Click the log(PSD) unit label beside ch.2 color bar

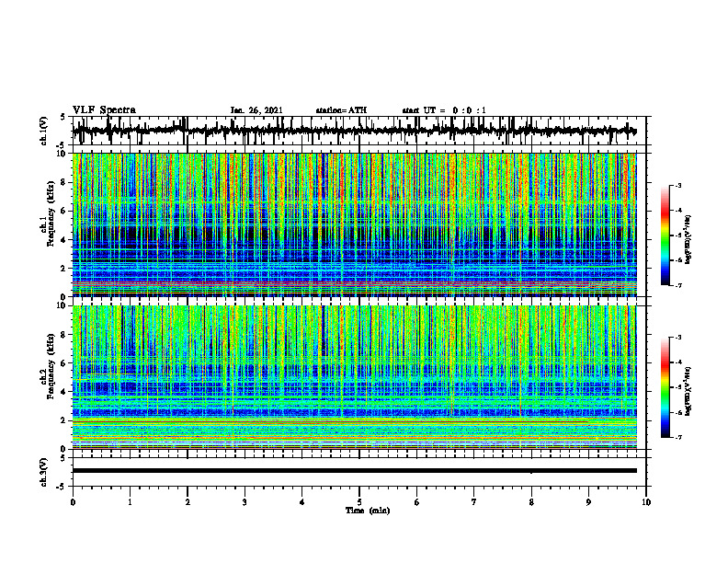688,391
